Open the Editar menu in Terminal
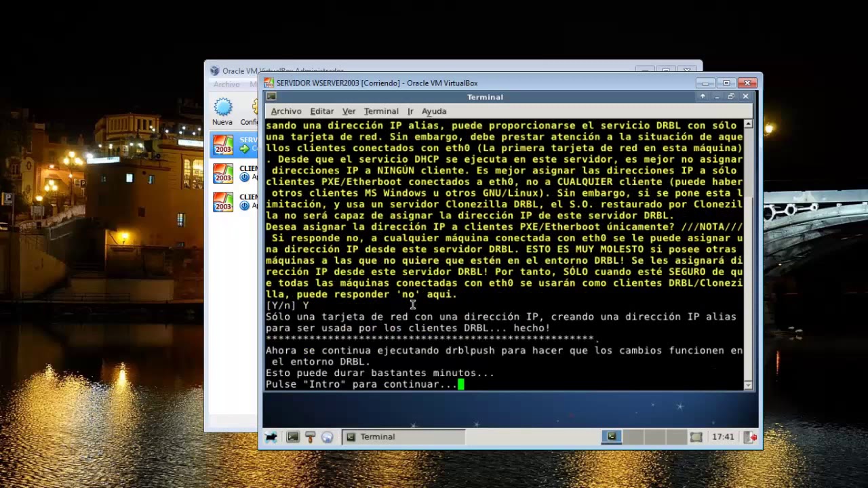 tap(321, 111)
